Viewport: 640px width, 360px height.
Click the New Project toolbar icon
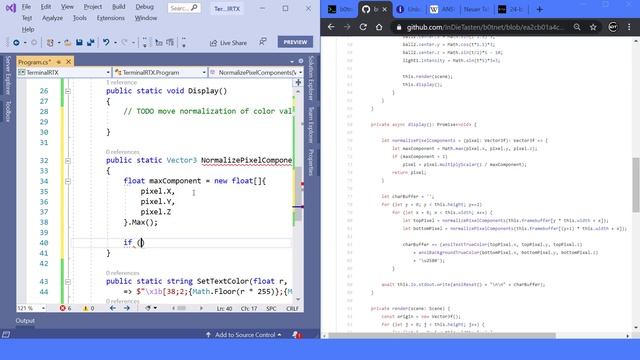(50, 42)
